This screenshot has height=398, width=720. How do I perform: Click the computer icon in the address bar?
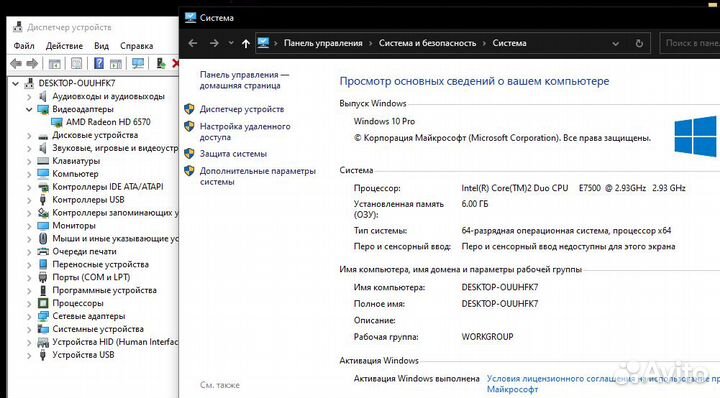tap(263, 43)
